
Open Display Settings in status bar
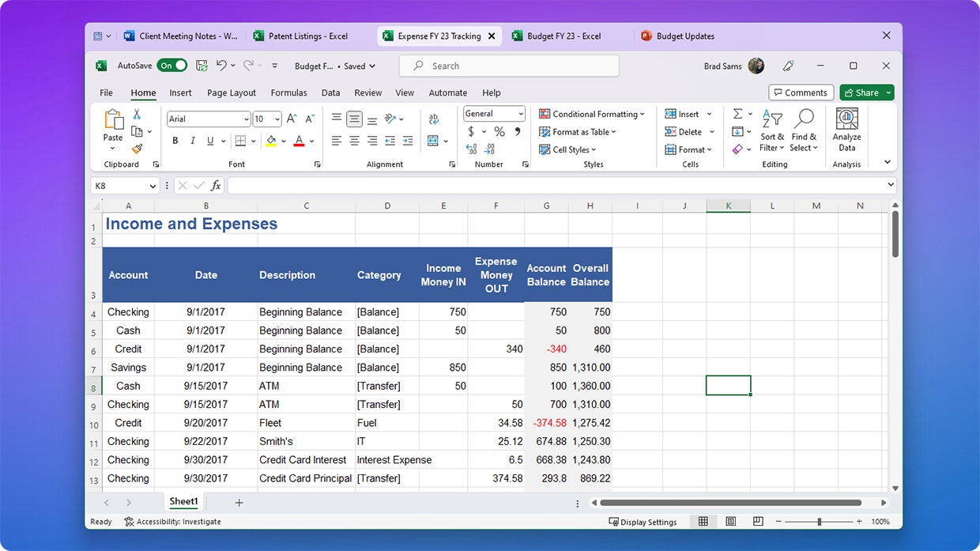[x=643, y=522]
